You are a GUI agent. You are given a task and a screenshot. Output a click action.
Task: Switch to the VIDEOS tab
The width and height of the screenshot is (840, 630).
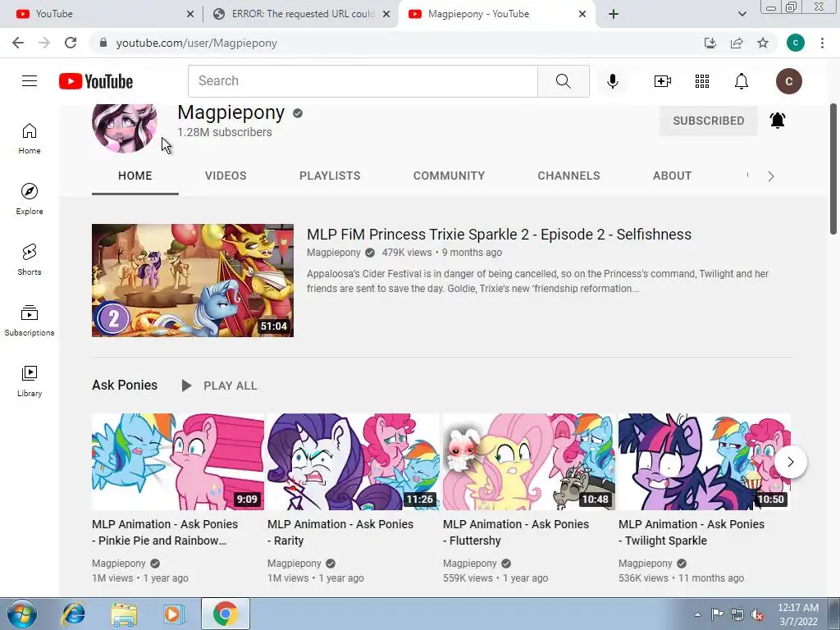[226, 176]
